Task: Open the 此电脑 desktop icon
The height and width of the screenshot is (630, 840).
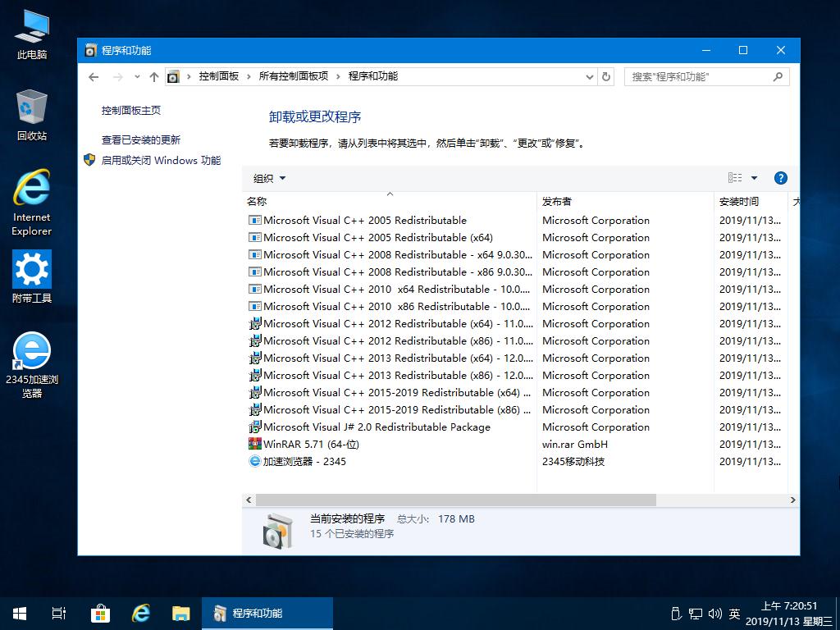Action: [32, 33]
